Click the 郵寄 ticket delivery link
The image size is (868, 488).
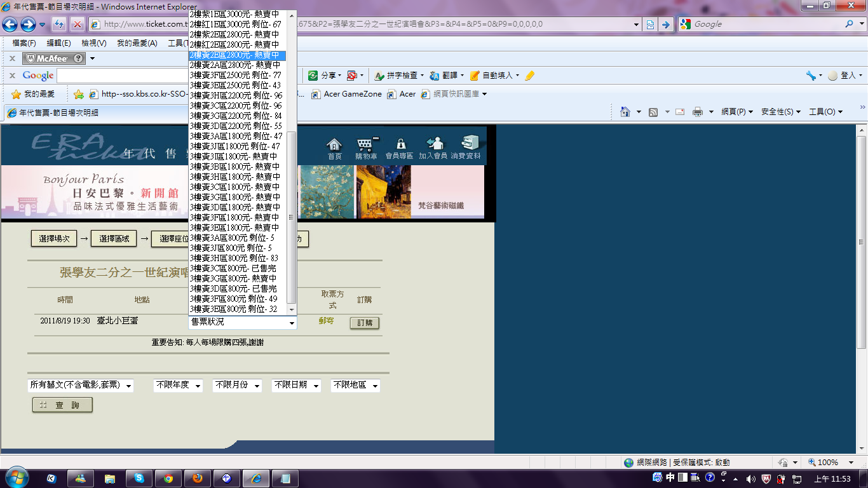tap(327, 322)
